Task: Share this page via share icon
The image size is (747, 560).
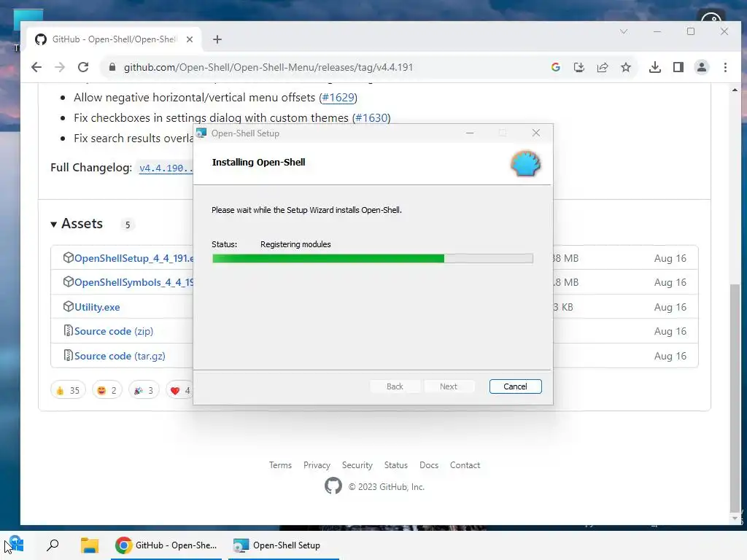Action: [602, 67]
